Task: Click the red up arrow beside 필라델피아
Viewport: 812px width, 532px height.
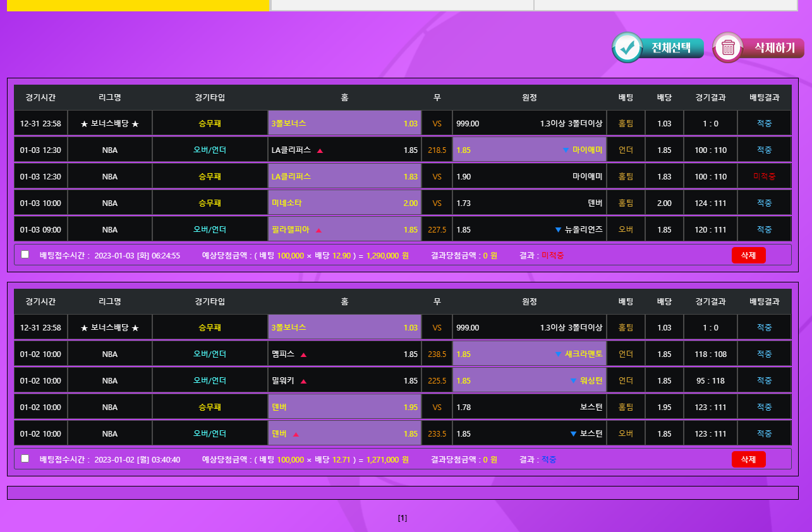Action: [x=318, y=230]
